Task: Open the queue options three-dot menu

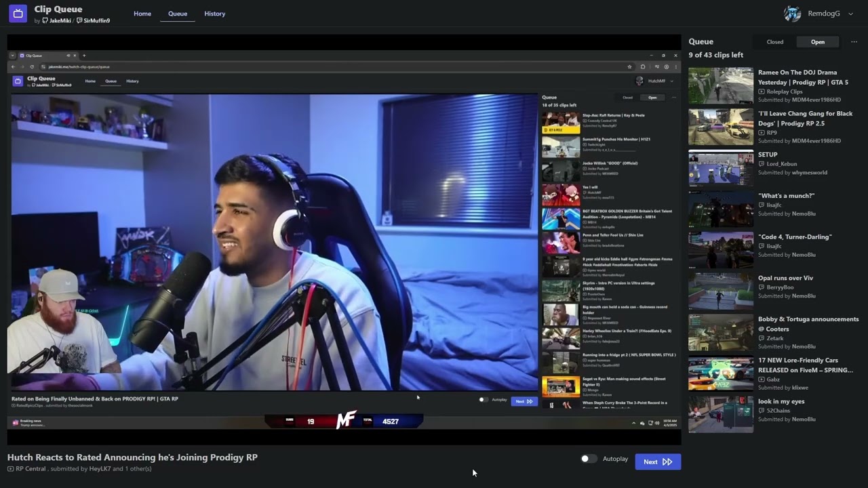Action: click(x=854, y=42)
